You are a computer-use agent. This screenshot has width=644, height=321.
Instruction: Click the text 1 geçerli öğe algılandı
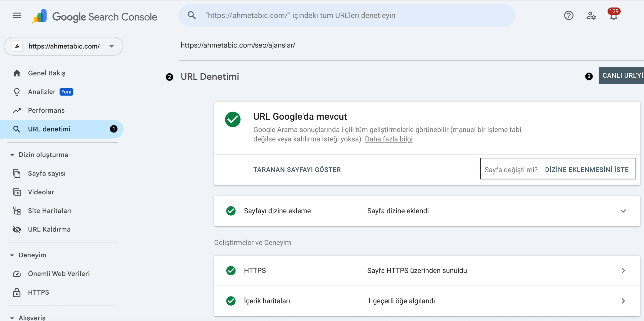[x=401, y=301]
